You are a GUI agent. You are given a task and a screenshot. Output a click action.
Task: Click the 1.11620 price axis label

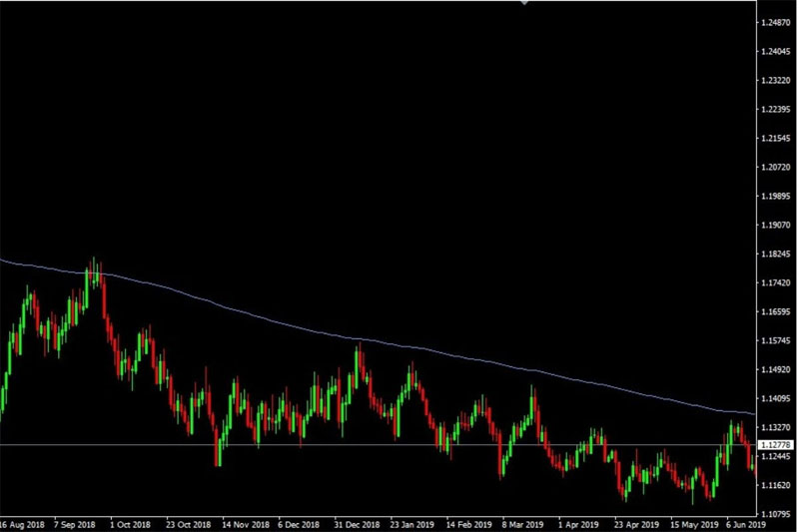(776, 486)
